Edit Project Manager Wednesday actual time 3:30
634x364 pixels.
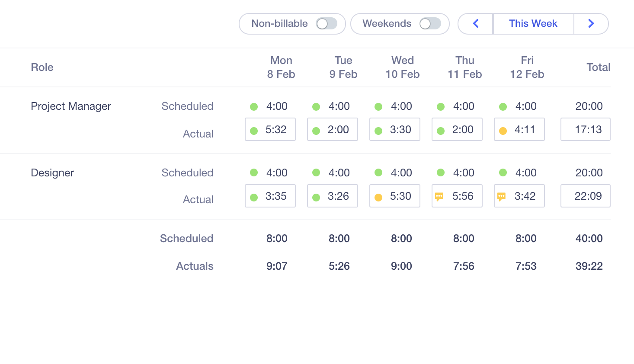coord(400,130)
